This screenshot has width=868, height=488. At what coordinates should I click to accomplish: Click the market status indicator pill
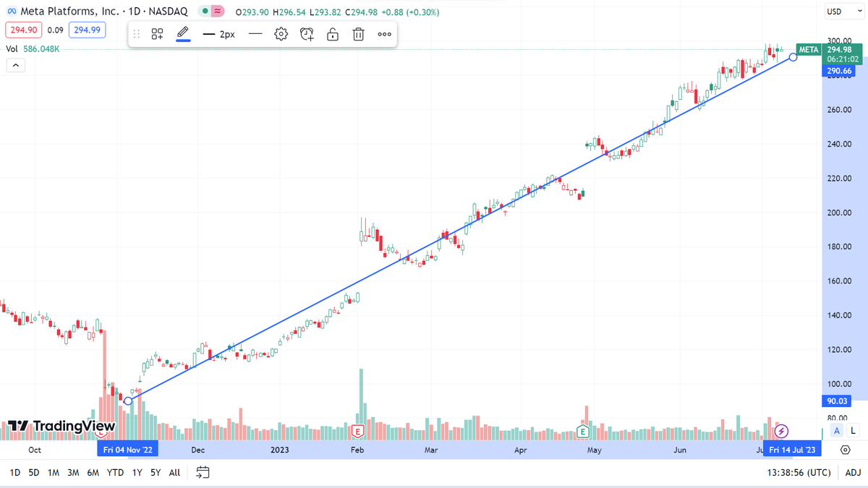pyautogui.click(x=213, y=12)
